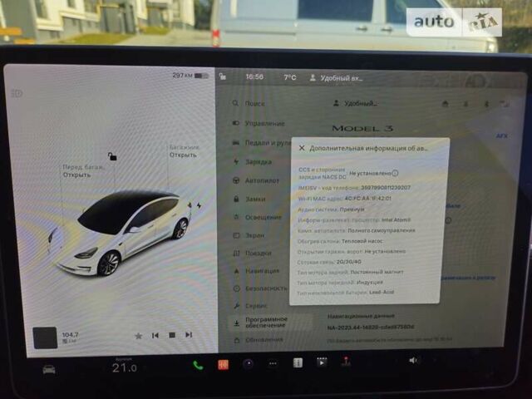Open the Навигация menu
Screen dimensions: 532x399
point(256,271)
